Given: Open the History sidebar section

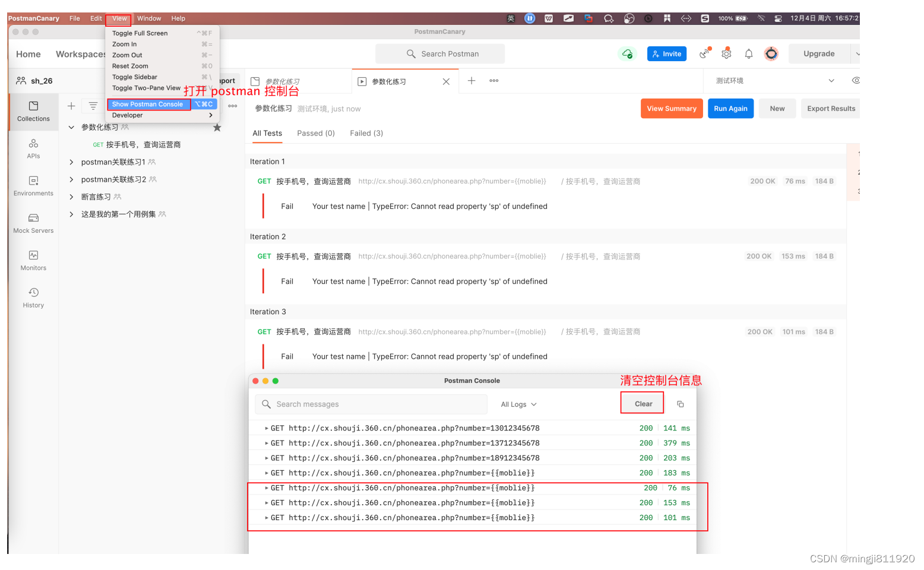Looking at the screenshot, I should pos(33,298).
